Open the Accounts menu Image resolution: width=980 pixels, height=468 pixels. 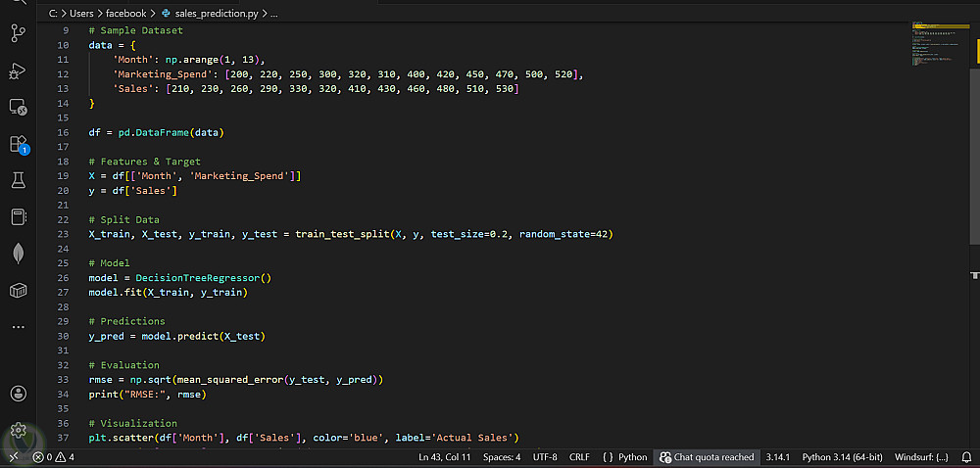click(18, 394)
